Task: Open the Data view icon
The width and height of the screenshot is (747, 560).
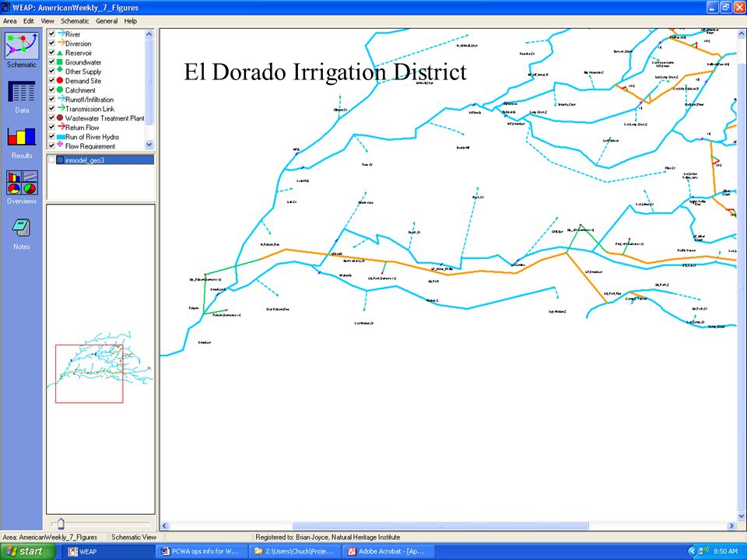Action: [22, 92]
